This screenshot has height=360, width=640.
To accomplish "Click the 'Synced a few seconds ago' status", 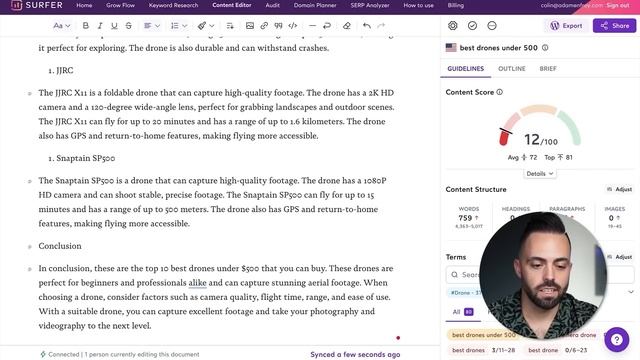I will click(x=355, y=354).
